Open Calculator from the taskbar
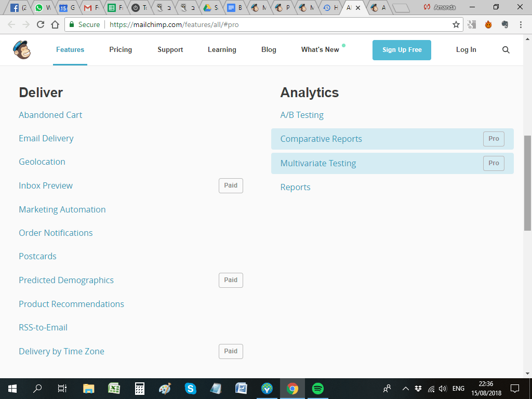This screenshot has height=399, width=532. click(139, 389)
